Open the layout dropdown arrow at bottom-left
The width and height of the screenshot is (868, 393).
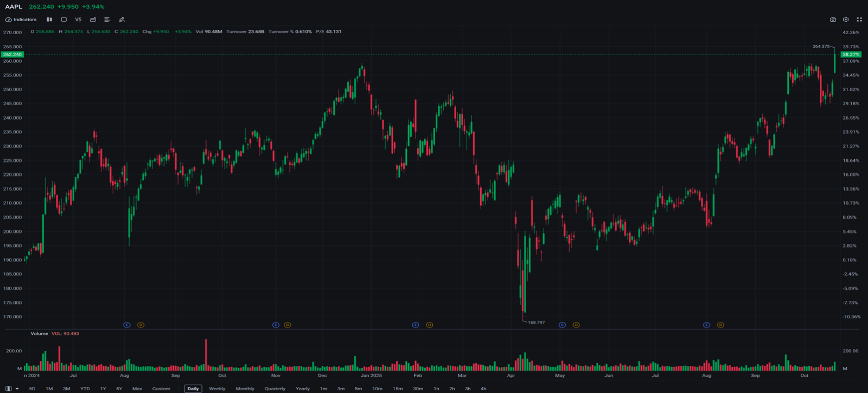click(17, 389)
